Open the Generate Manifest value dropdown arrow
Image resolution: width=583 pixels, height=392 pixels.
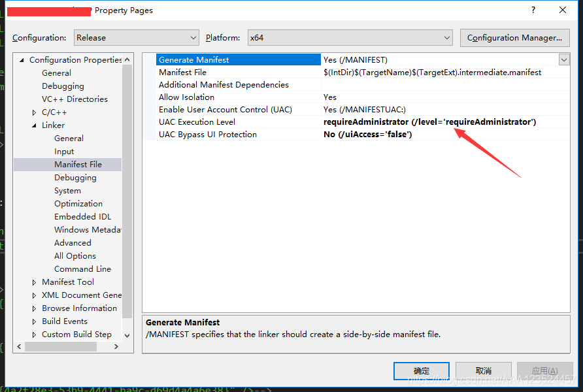coord(564,60)
